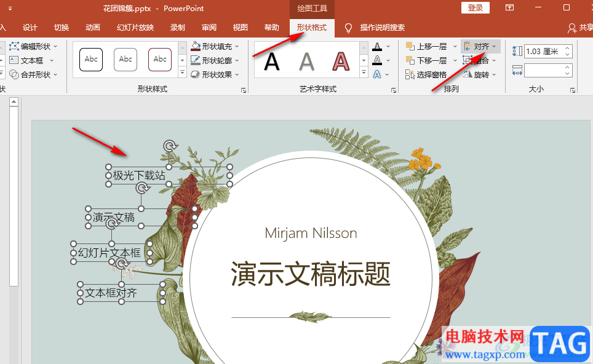
Task: Apply the black outline Abc shape style
Action: tap(91, 60)
